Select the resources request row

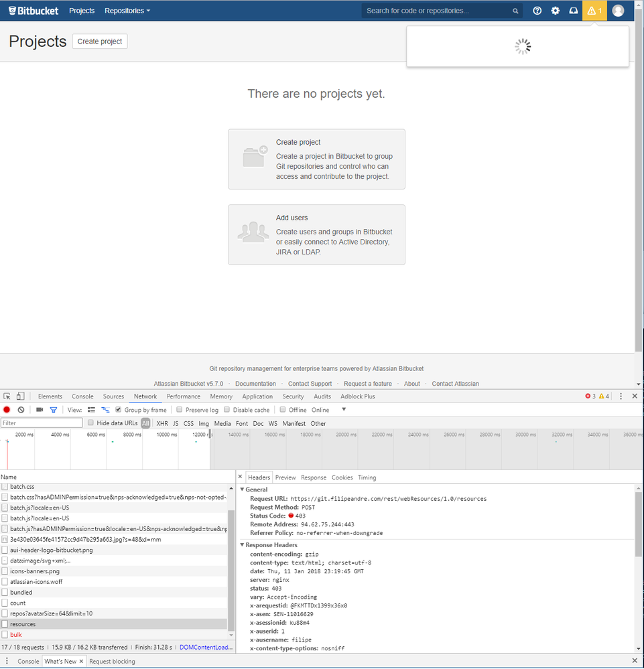[x=114, y=624]
